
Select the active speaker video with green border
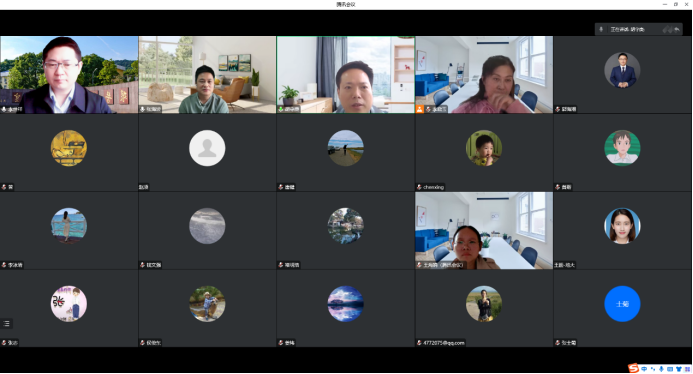click(346, 75)
